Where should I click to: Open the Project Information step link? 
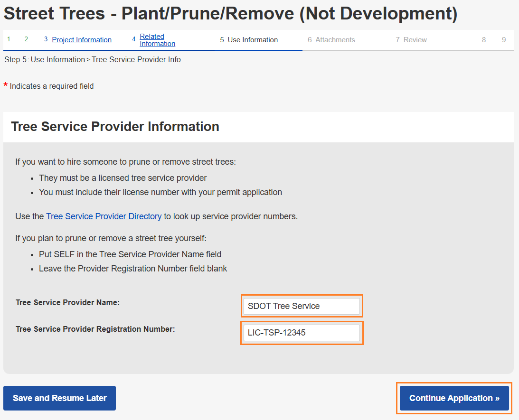click(82, 40)
